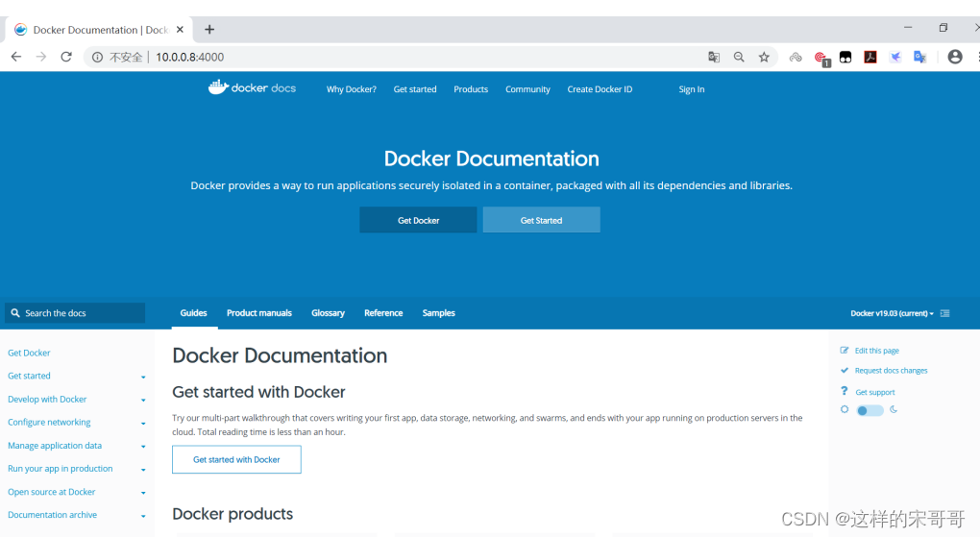This screenshot has height=537, width=980.
Task: Click the Get started with Docker button
Action: coord(236,459)
